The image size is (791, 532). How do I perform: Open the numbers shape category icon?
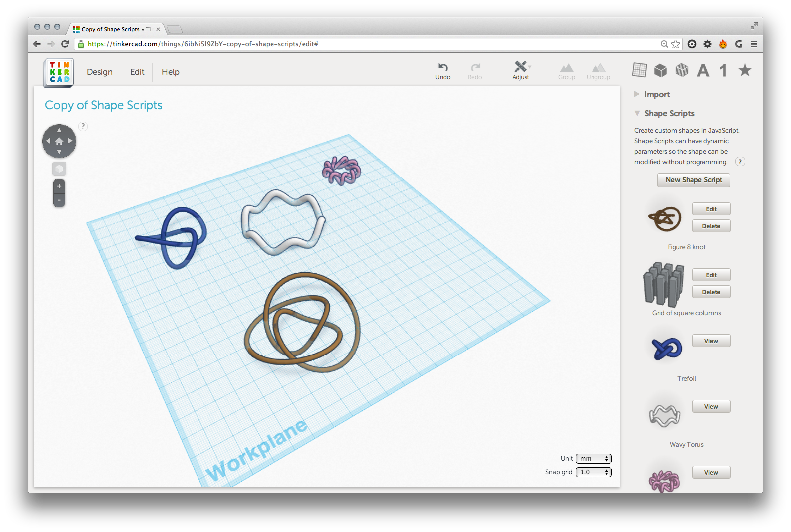[723, 71]
